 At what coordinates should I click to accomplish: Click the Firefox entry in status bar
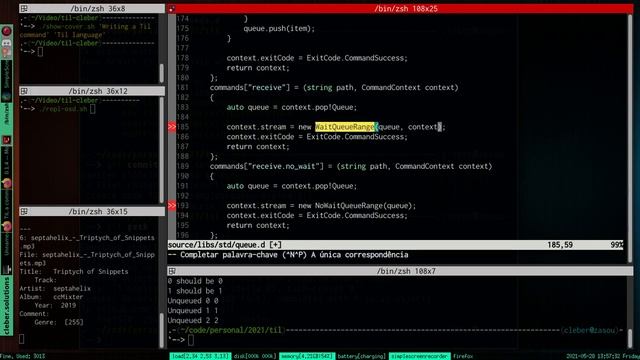coord(463,356)
